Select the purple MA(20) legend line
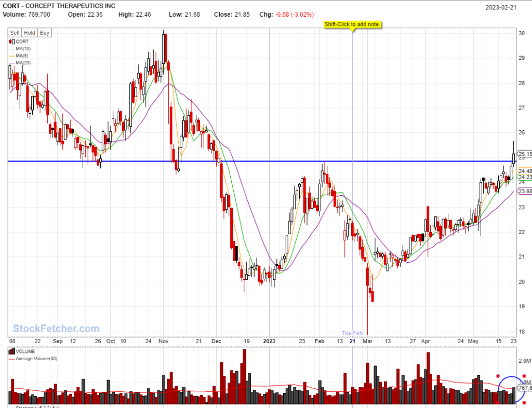 12,63
